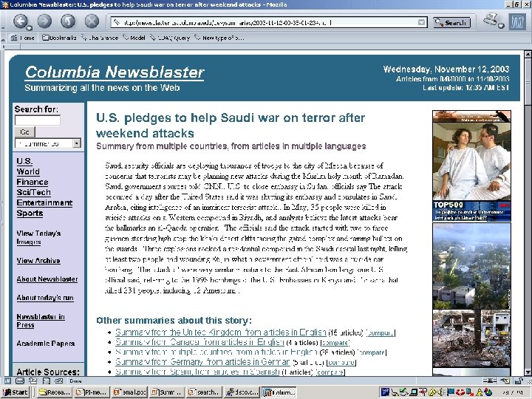The height and width of the screenshot is (399, 532).
Task: Click the Mozilla throbber logo icon
Action: point(516,21)
